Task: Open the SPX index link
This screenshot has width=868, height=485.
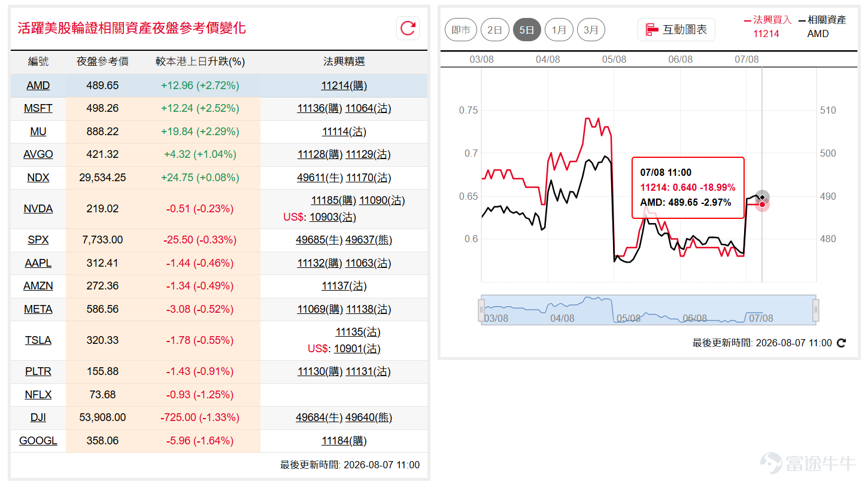Action: tap(38, 240)
